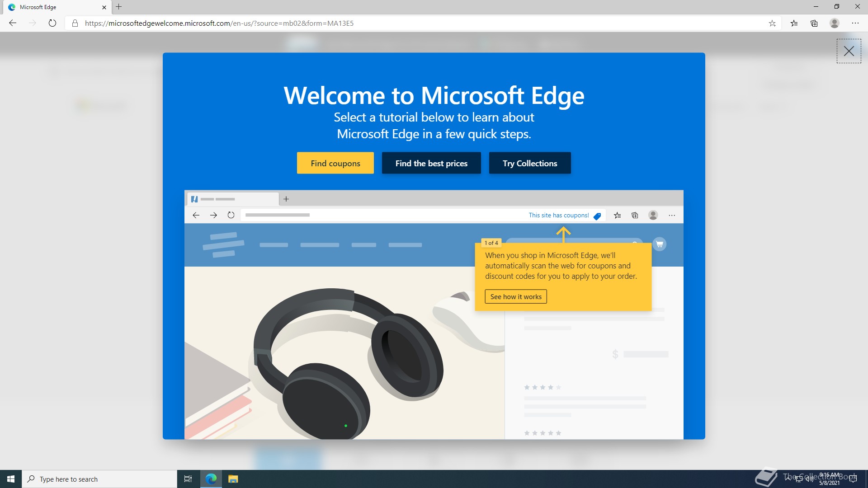Click the demo browser profile avatar

click(653, 215)
